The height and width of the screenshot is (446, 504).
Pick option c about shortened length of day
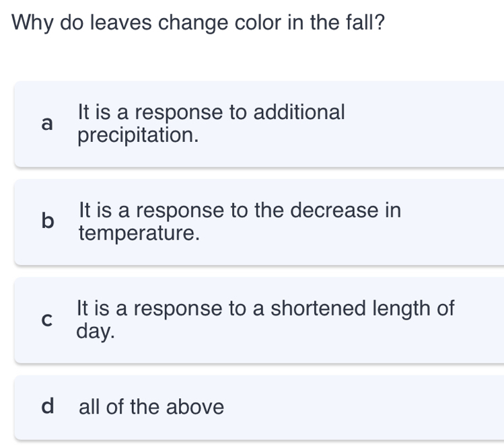(259, 320)
